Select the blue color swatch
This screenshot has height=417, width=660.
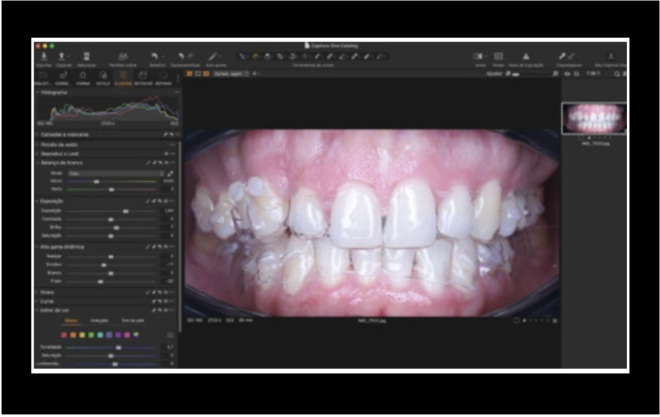(x=109, y=335)
